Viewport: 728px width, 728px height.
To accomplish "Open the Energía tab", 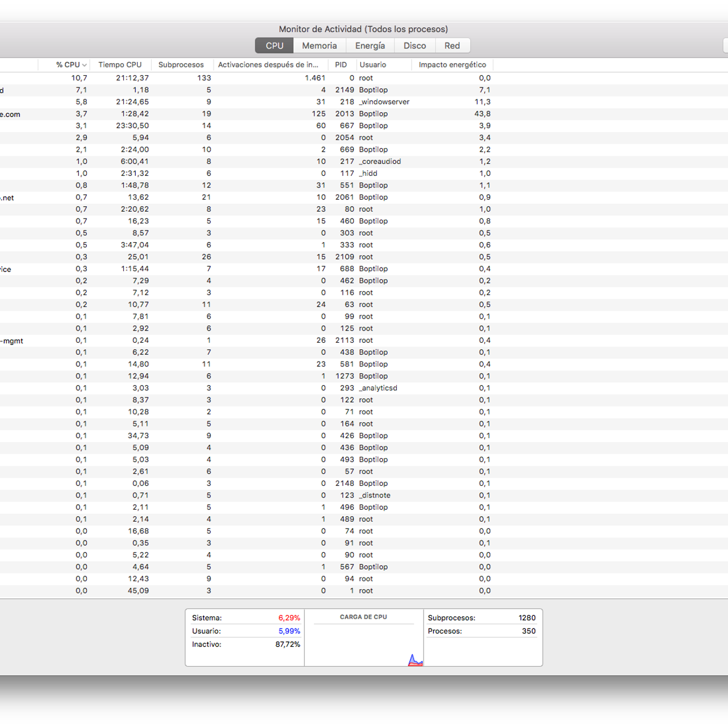I will [x=370, y=45].
